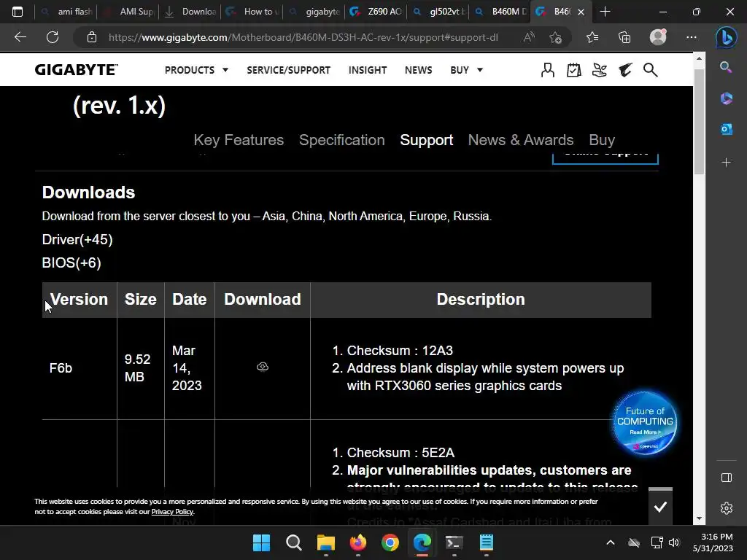Open the Favorites list button

[592, 37]
